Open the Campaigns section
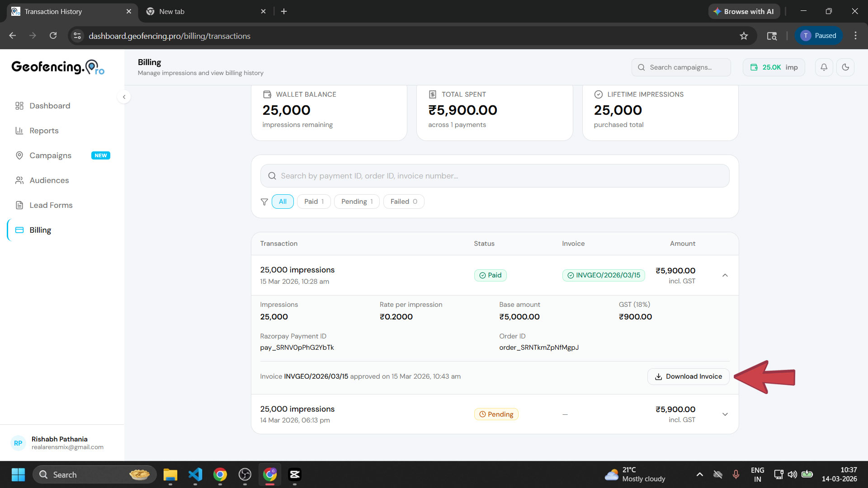 [50, 155]
